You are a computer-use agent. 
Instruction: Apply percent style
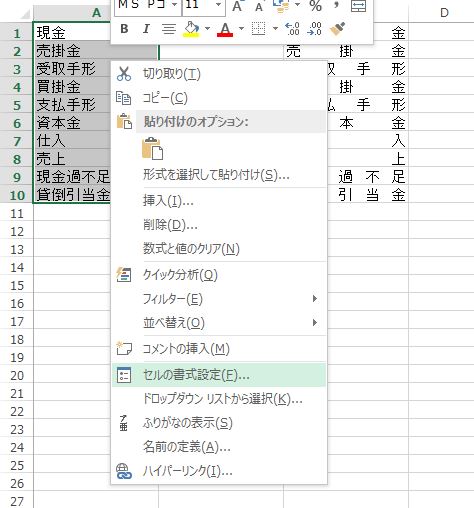tap(315, 6)
